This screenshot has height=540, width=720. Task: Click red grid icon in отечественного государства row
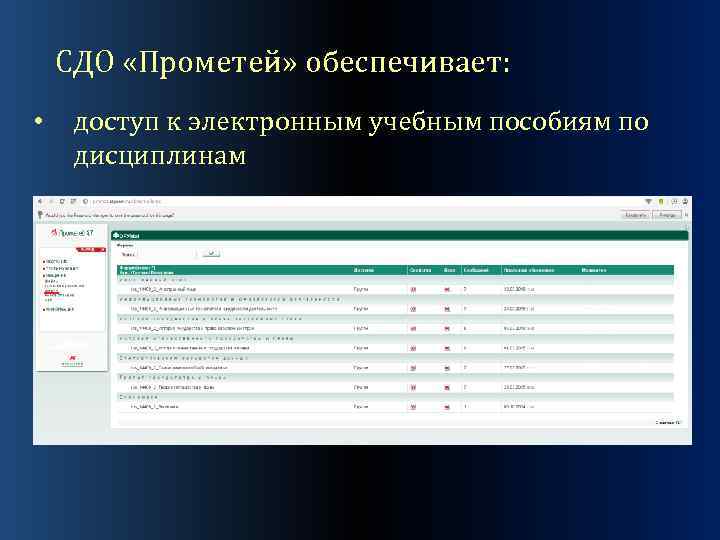(413, 349)
